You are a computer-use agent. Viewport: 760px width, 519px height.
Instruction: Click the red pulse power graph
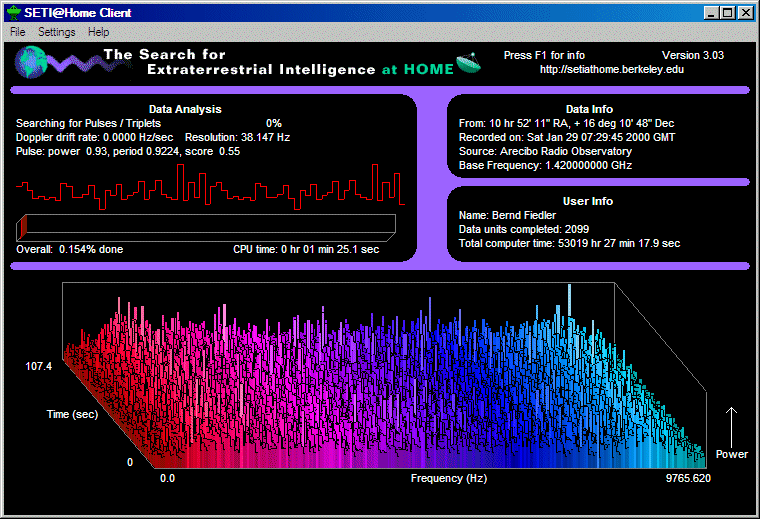click(210, 187)
